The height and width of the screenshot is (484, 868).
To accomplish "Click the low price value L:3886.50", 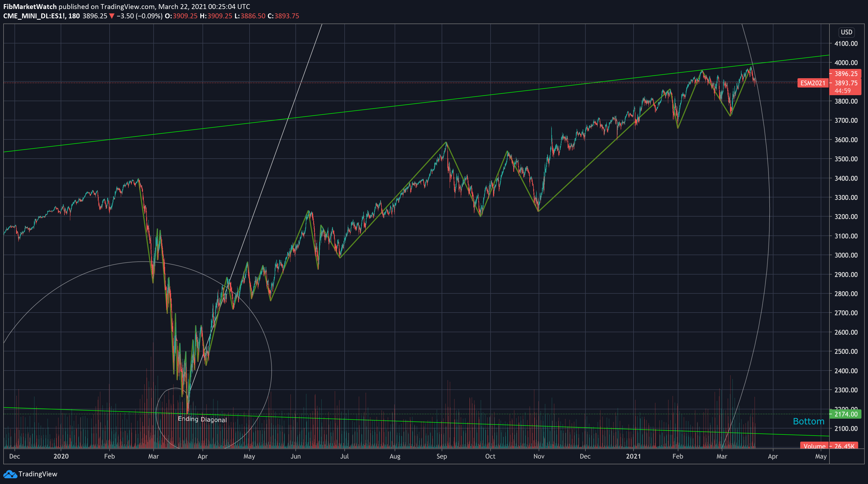I will [x=250, y=16].
